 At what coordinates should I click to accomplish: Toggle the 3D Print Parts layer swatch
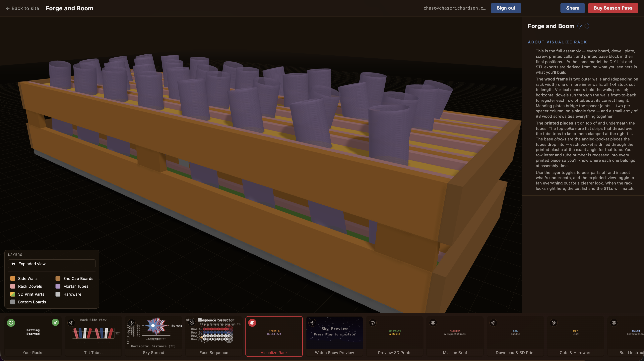tap(13, 294)
